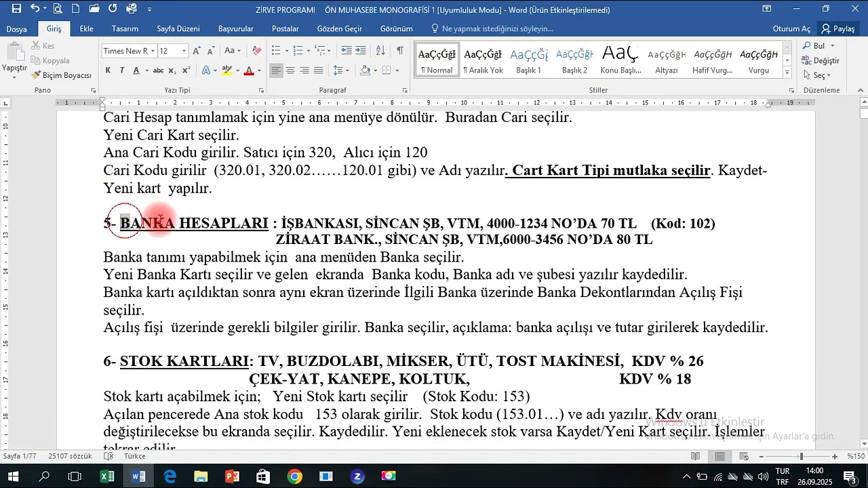Increase font size with the grow font icon

click(197, 51)
